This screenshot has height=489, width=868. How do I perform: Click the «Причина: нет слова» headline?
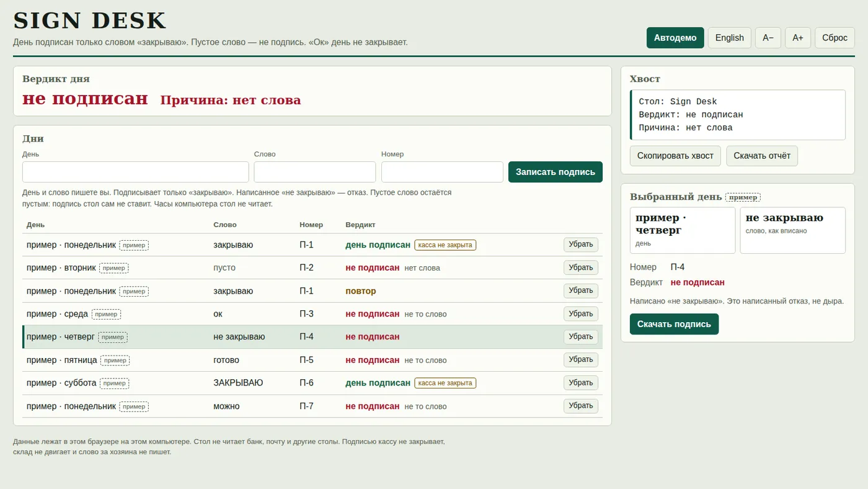click(231, 101)
